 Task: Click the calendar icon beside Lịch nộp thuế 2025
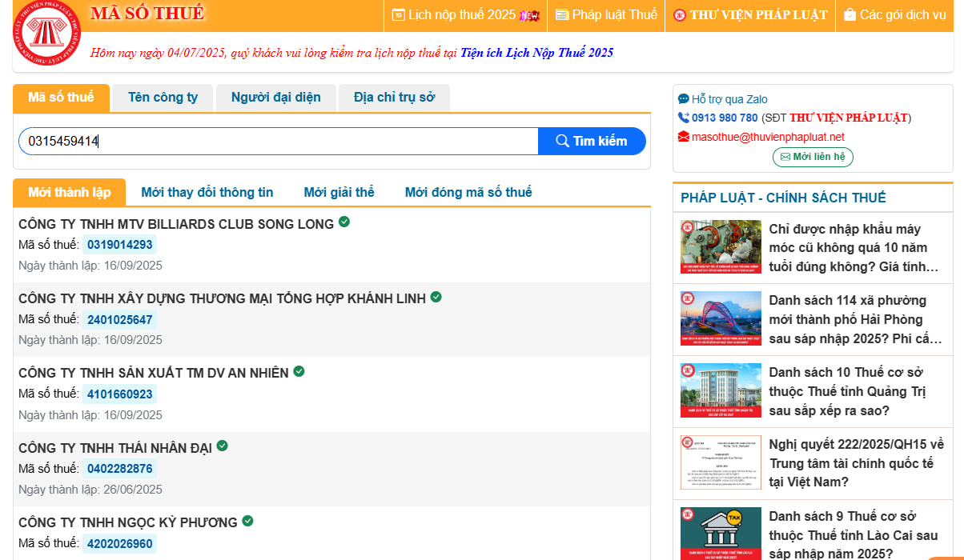pos(398,15)
